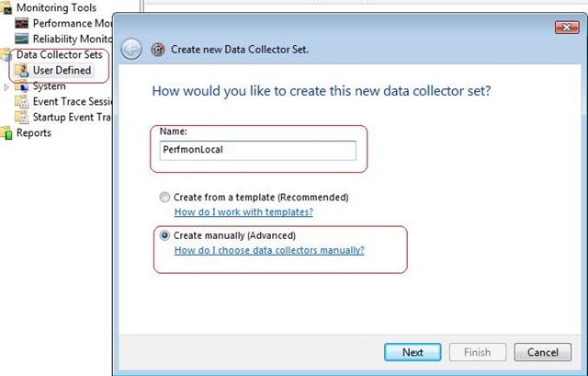Open the Reliability Monitor icon
Viewport: 588px width, 376px height.
pyautogui.click(x=23, y=39)
